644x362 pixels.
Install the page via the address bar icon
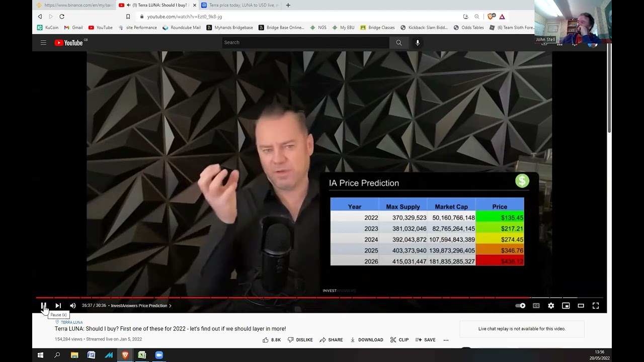pyautogui.click(x=465, y=17)
